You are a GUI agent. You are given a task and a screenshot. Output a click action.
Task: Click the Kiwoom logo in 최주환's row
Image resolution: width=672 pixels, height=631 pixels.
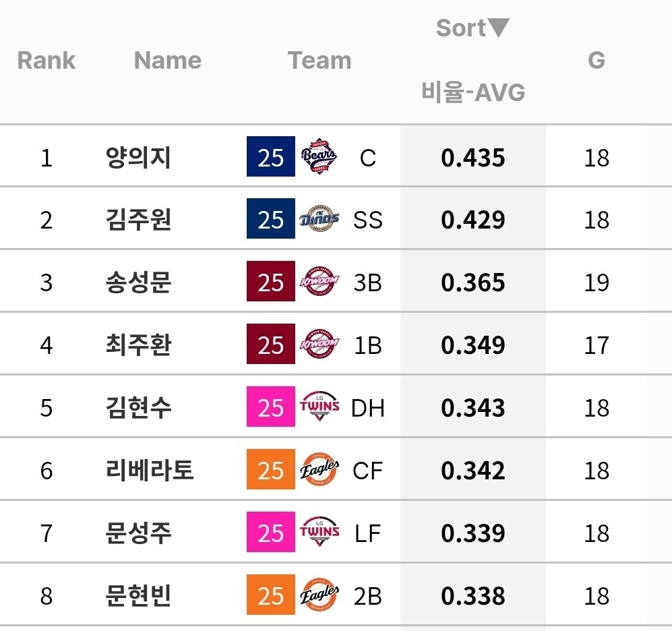[x=319, y=345]
